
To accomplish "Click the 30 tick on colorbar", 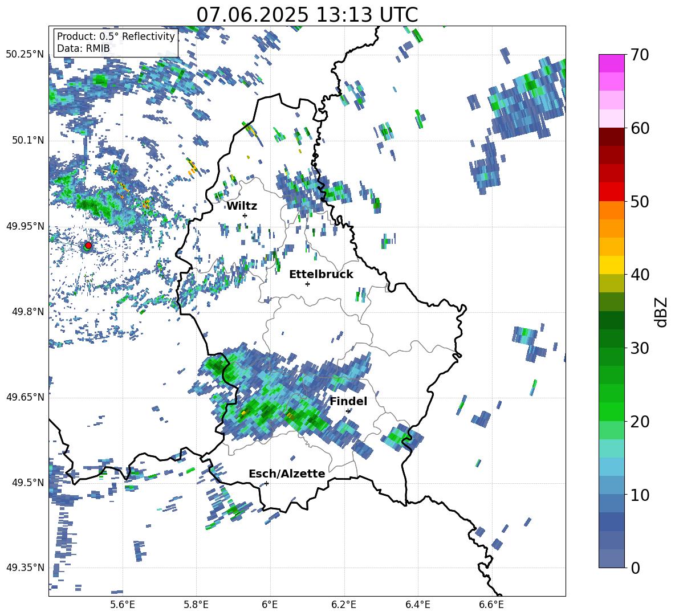I will point(640,348).
